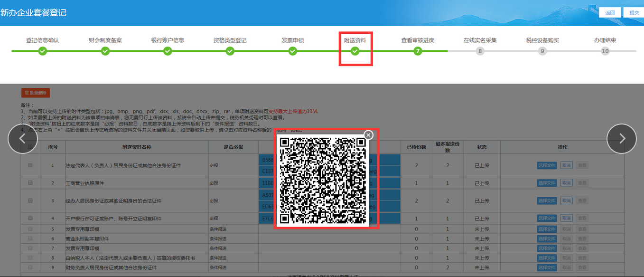Click the checkmark icon under 登记信息确认
Image resolution: width=644 pixels, height=277 pixels.
[42, 51]
